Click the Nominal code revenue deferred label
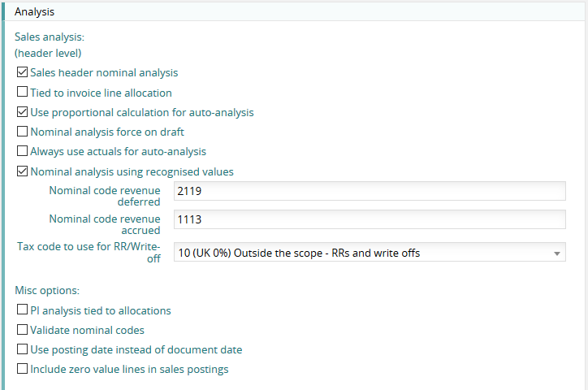Image resolution: width=588 pixels, height=390 pixels. (x=105, y=196)
